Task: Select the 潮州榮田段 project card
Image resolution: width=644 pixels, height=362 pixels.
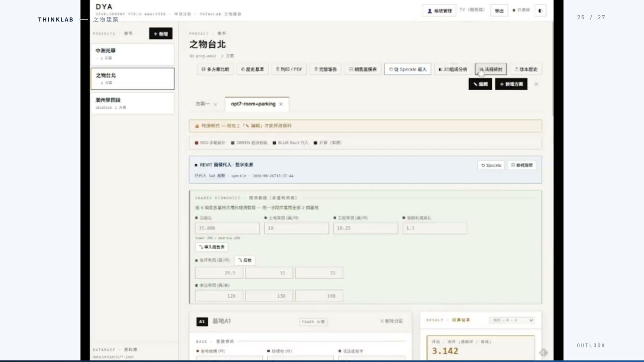Action: point(133,103)
